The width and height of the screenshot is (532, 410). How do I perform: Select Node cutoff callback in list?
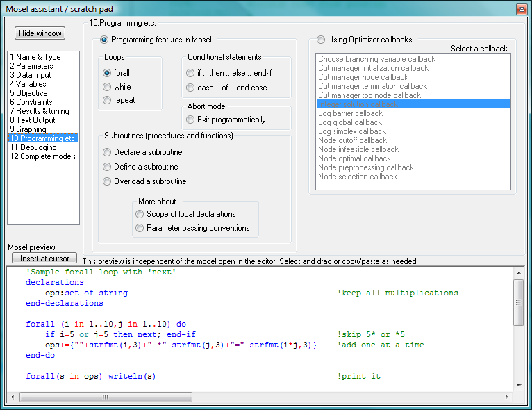click(x=352, y=140)
